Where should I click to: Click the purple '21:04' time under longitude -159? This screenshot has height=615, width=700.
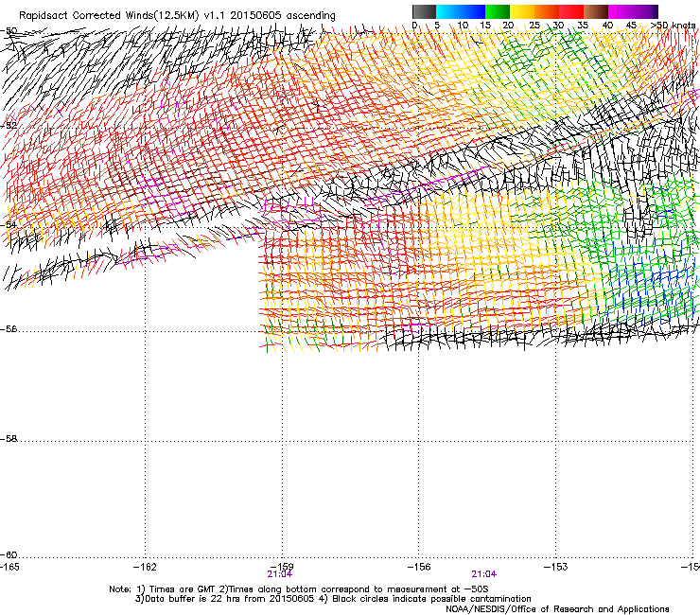(279, 574)
